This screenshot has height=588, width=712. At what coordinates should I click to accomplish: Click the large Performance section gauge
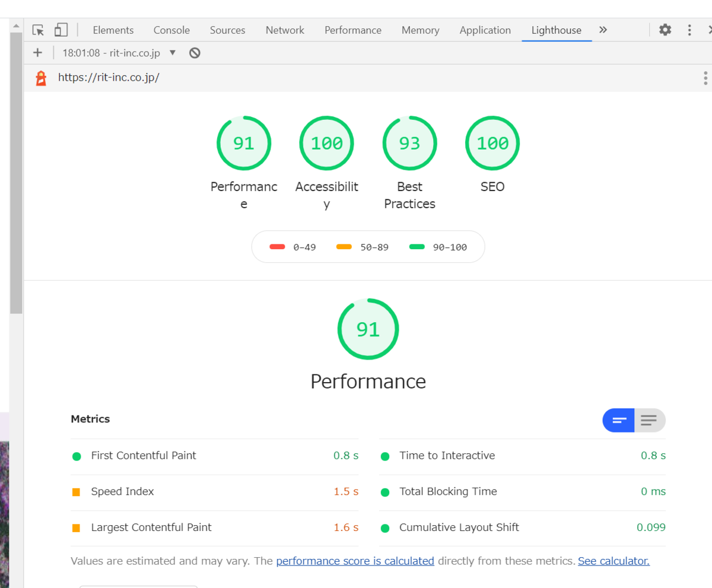point(368,329)
